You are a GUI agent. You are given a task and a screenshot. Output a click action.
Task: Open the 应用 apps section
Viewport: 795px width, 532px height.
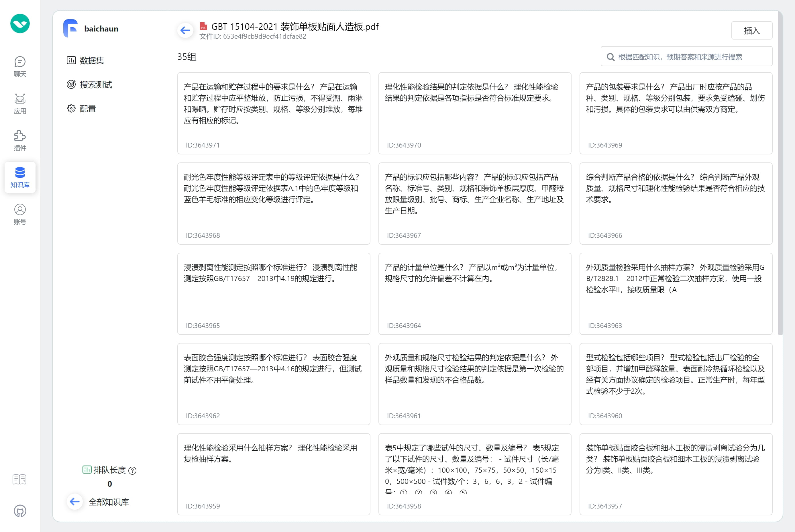pyautogui.click(x=20, y=104)
